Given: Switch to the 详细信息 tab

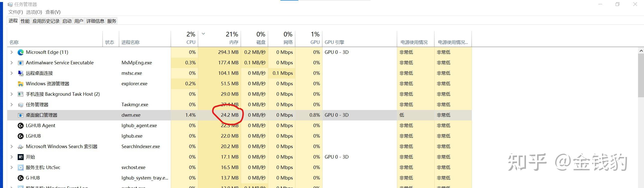Looking at the screenshot, I should [95, 21].
